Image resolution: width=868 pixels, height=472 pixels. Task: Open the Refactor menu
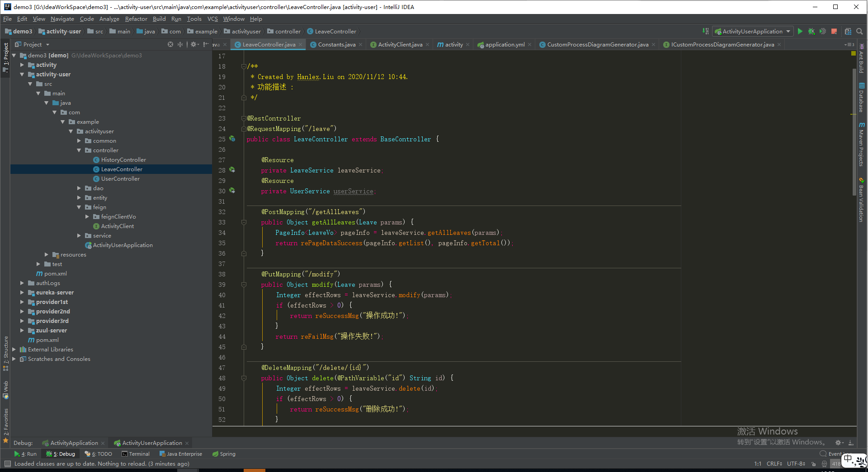(x=136, y=19)
